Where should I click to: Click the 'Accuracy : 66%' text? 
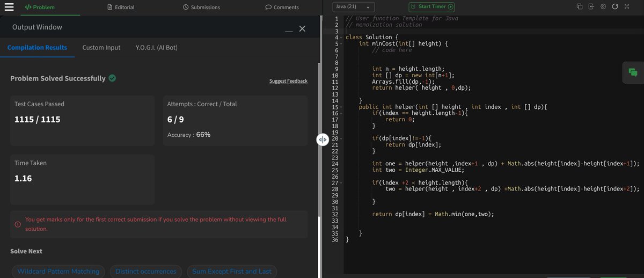pyautogui.click(x=189, y=135)
